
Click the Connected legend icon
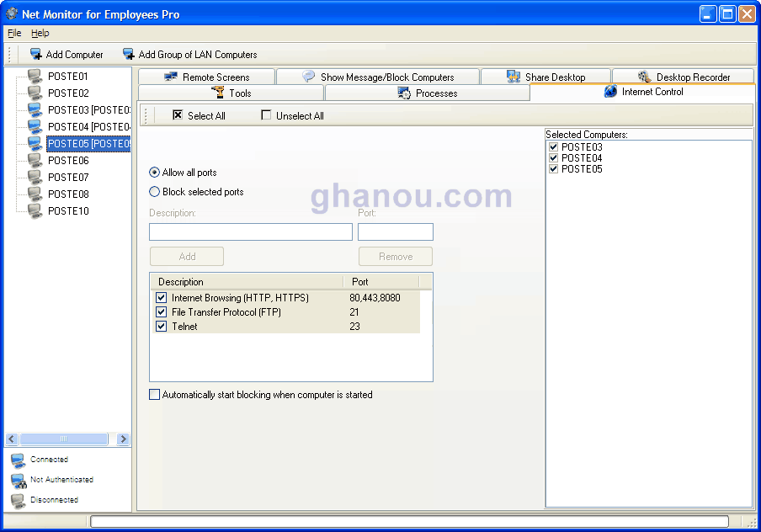coord(18,460)
